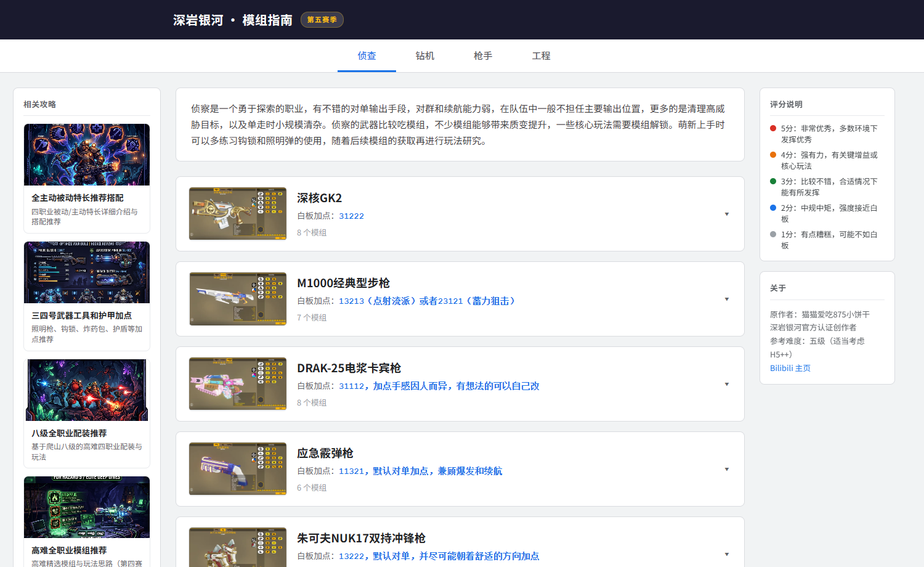924x567 pixels.
Task: Open 全主动被动特长推荐搭配 guide title
Action: click(x=78, y=198)
